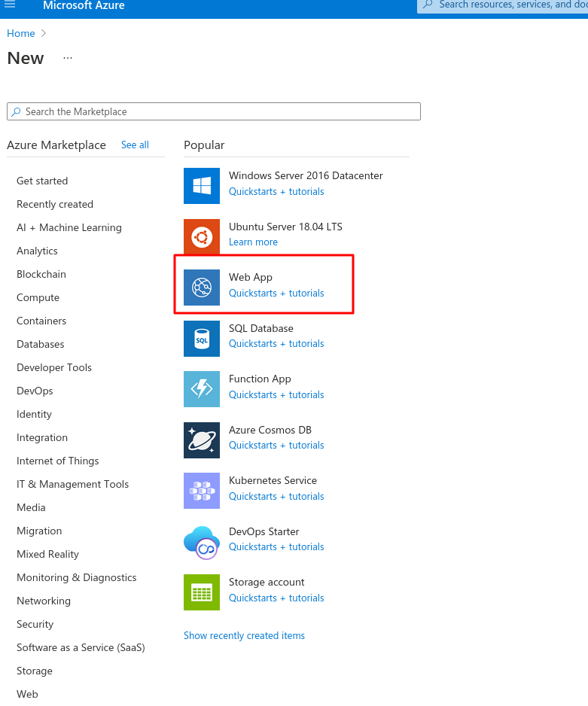Image resolution: width=588 pixels, height=706 pixels.
Task: Select the Kubernetes Service icon
Action: click(202, 491)
